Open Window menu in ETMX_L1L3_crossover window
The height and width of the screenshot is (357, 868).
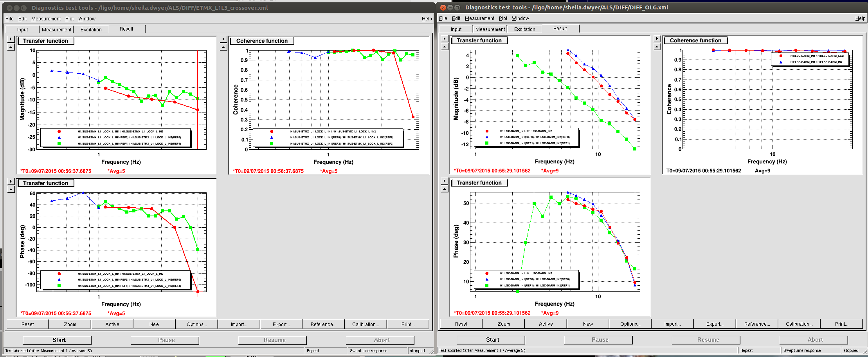pos(87,18)
